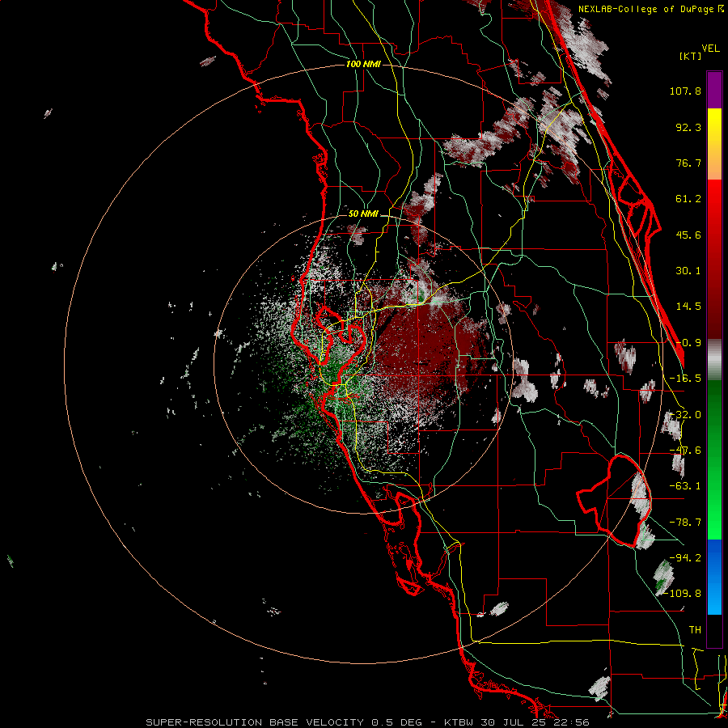Click the [KT] units label
Viewport: 728px width, 728px height.
690,56
